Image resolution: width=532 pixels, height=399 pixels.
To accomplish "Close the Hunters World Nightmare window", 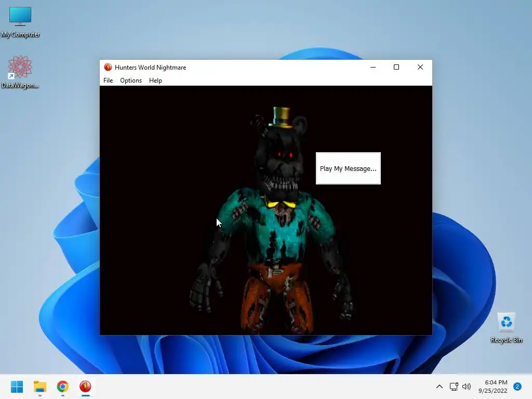I will tap(420, 67).
